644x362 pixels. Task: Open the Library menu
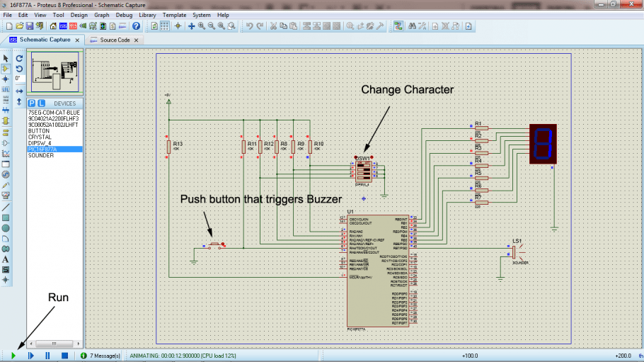click(147, 15)
